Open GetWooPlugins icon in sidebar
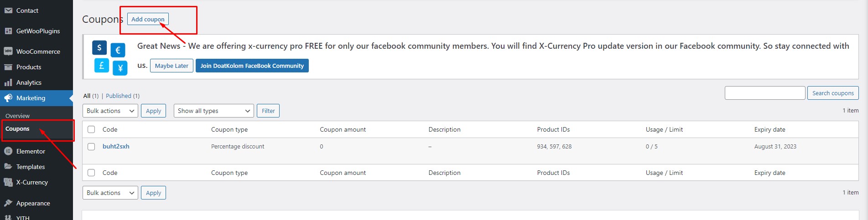 pos(8,31)
